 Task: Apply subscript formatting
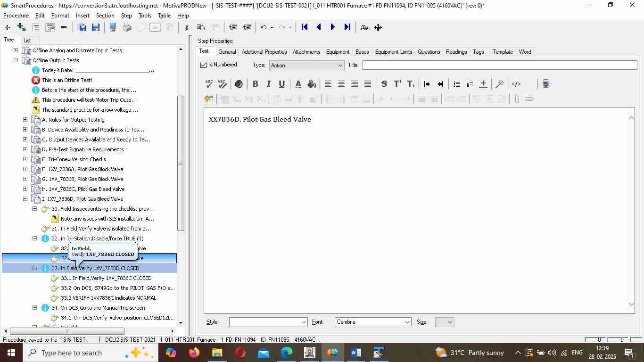tap(411, 84)
